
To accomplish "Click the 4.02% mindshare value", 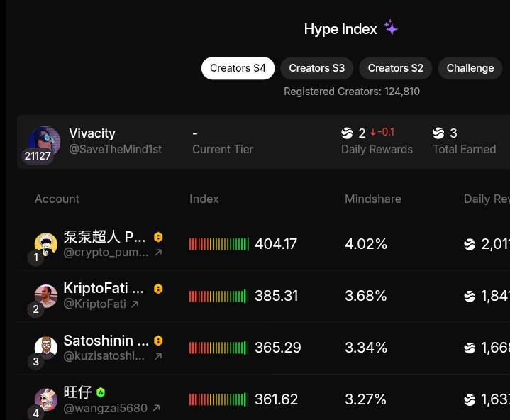I will (x=366, y=244).
